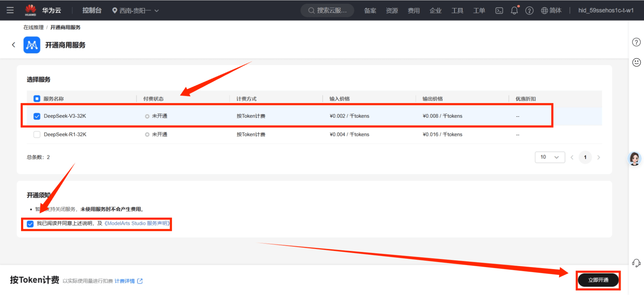Click the ModelArts blue logo icon
The width and height of the screenshot is (644, 295).
[32, 45]
